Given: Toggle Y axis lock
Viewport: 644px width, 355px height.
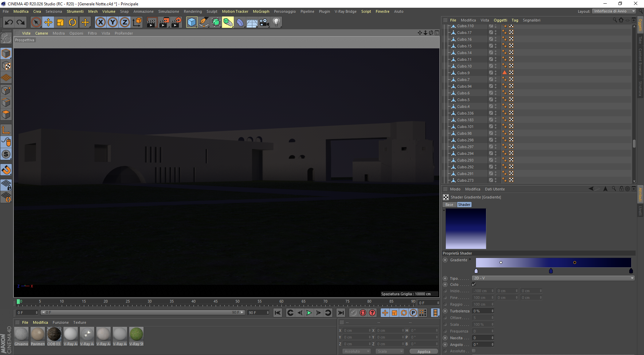Looking at the screenshot, I should pyautogui.click(x=113, y=23).
